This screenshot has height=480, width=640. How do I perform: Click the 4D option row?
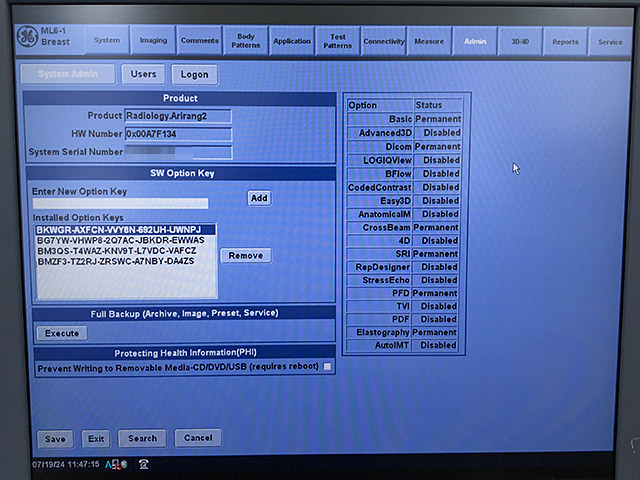[403, 240]
